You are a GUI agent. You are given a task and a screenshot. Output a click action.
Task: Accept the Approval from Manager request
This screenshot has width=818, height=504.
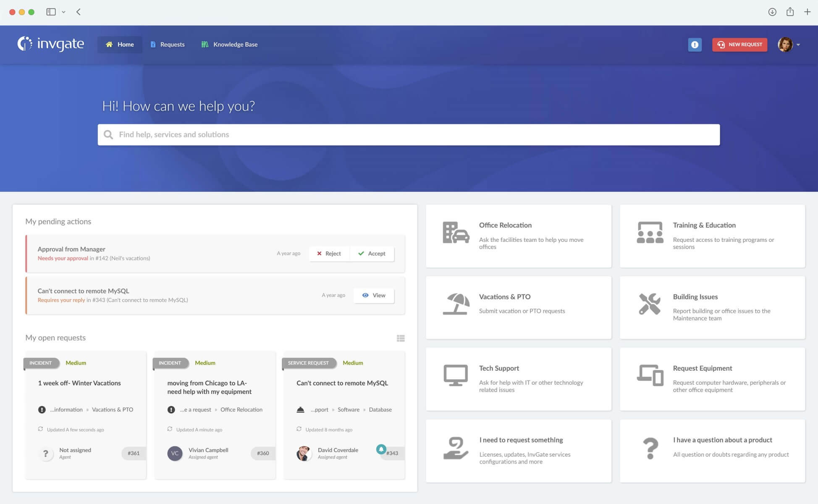[x=372, y=252]
